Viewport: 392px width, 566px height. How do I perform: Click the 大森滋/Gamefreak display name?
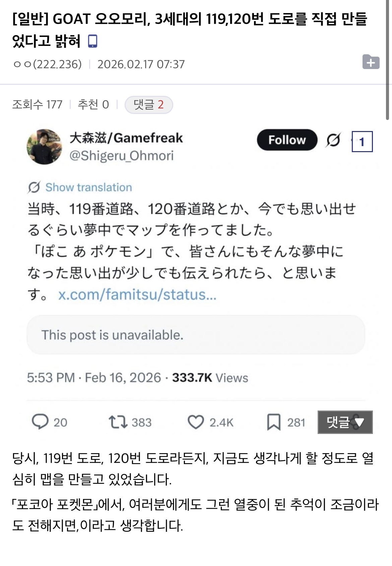(126, 138)
